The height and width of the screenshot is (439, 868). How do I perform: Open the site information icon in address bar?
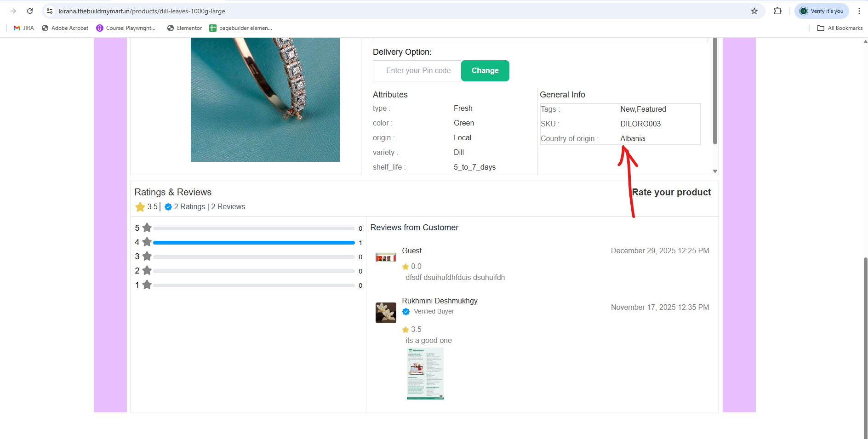click(x=50, y=11)
